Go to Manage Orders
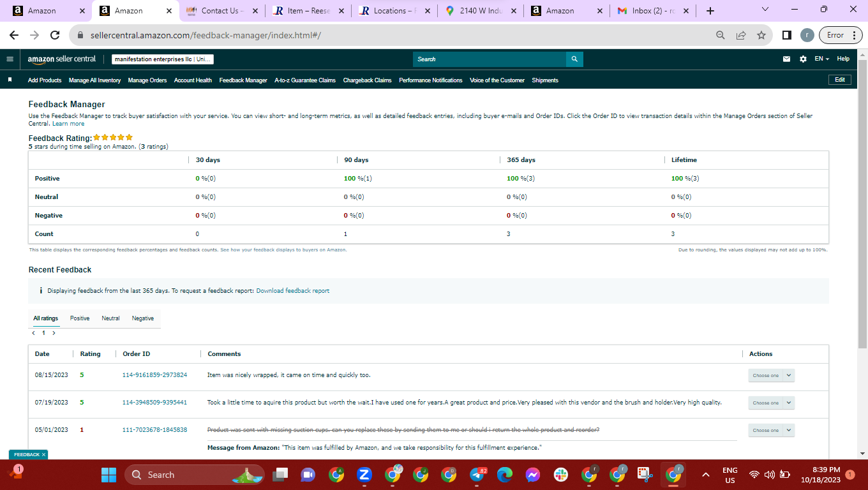Screen dimensions: 868x490 click(x=147, y=80)
